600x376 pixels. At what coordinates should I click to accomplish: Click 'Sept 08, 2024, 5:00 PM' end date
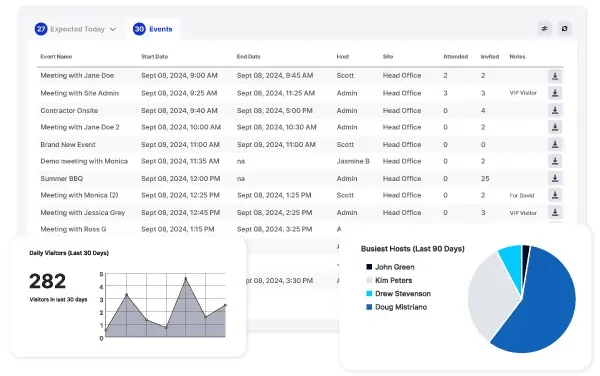pos(275,111)
